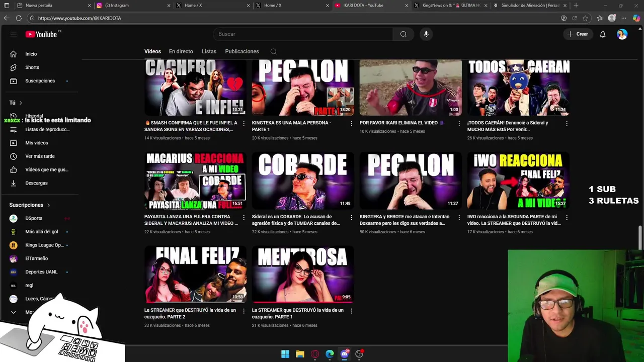Bookmark this page star icon

pyautogui.click(x=585, y=18)
